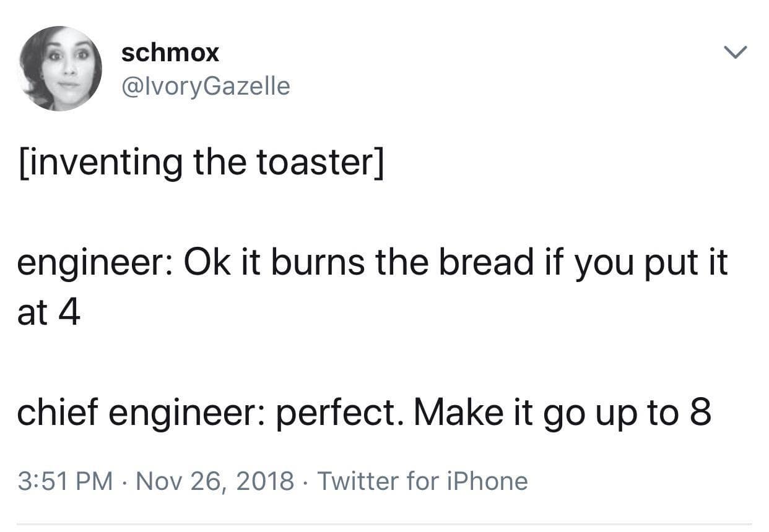This screenshot has width=769, height=532.
Task: Click the number "4" in the tweet
Action: [x=70, y=314]
